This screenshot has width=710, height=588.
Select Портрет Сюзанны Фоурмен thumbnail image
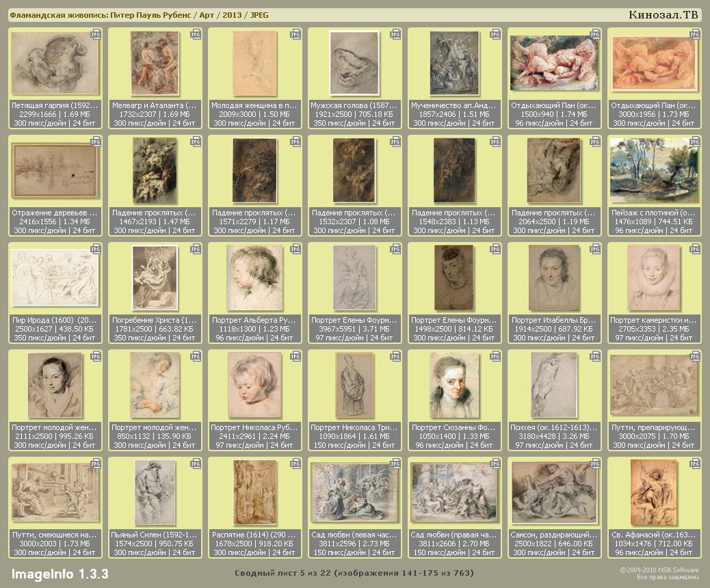pyautogui.click(x=454, y=385)
